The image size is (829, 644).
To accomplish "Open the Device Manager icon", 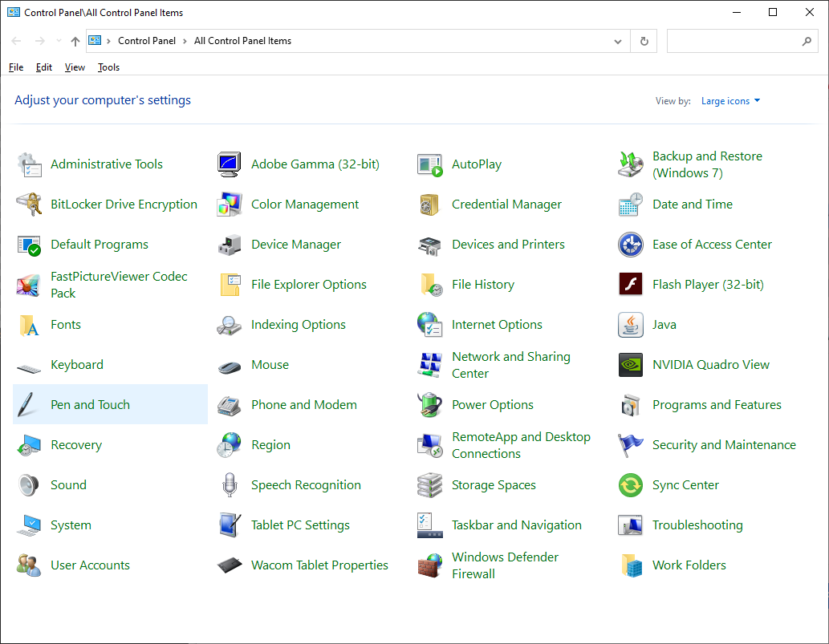I will pyautogui.click(x=230, y=245).
